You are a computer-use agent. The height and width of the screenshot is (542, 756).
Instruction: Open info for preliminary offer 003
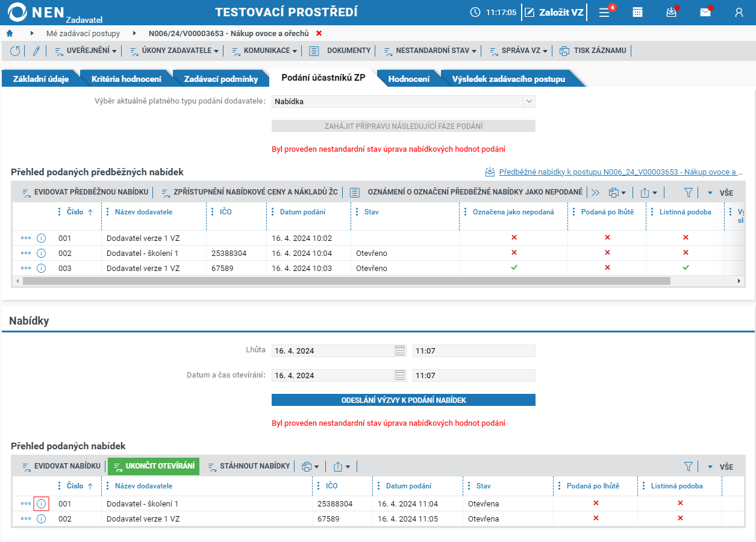click(x=41, y=268)
